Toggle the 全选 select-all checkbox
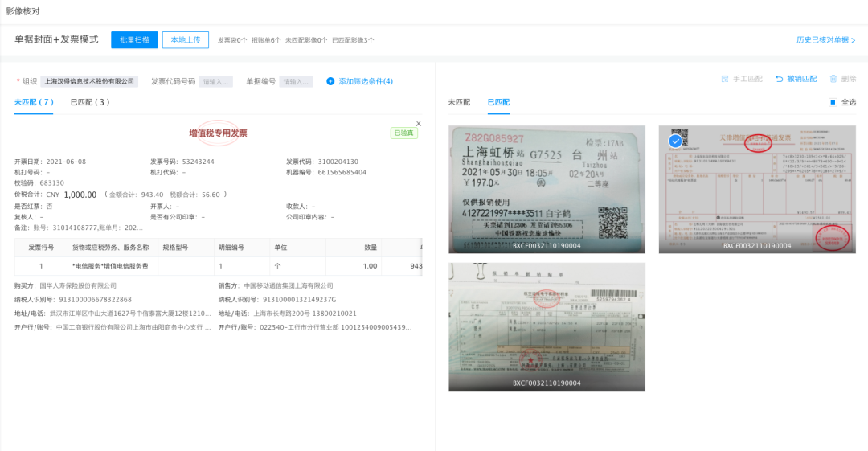 pos(833,102)
